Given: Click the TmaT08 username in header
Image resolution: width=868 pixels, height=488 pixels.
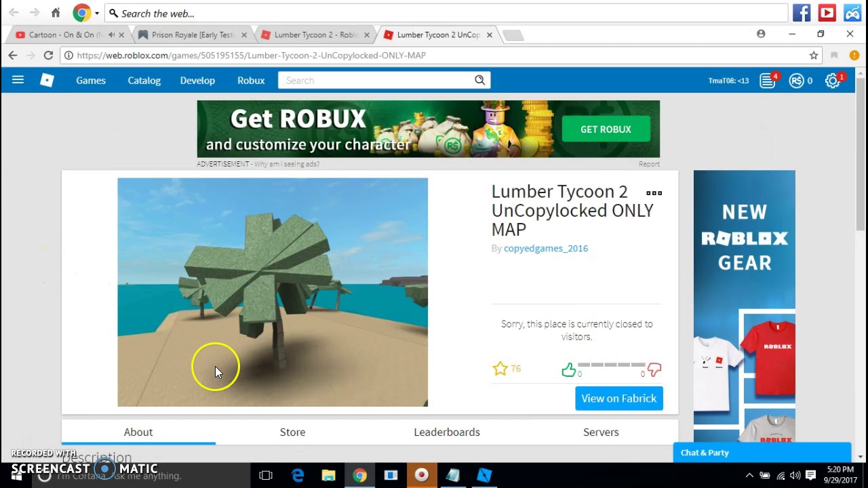Looking at the screenshot, I should click(x=728, y=81).
